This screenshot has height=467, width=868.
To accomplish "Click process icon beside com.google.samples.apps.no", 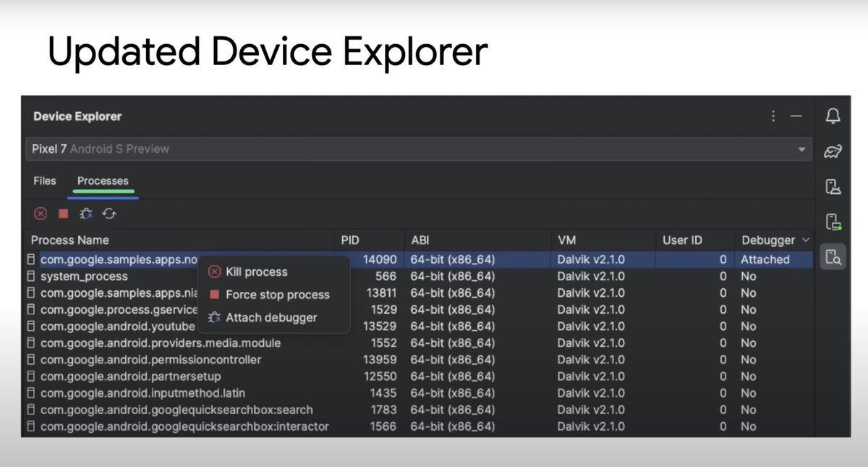I will pos(31,259).
